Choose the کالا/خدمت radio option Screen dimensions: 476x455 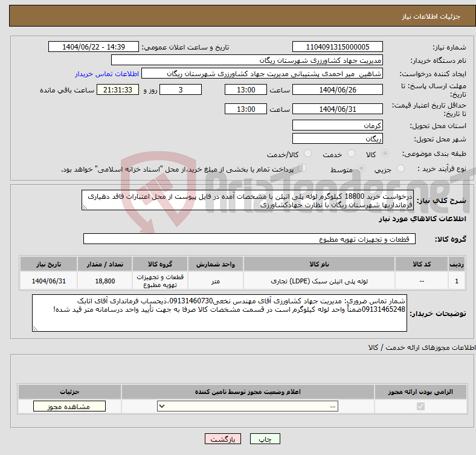tap(307, 155)
